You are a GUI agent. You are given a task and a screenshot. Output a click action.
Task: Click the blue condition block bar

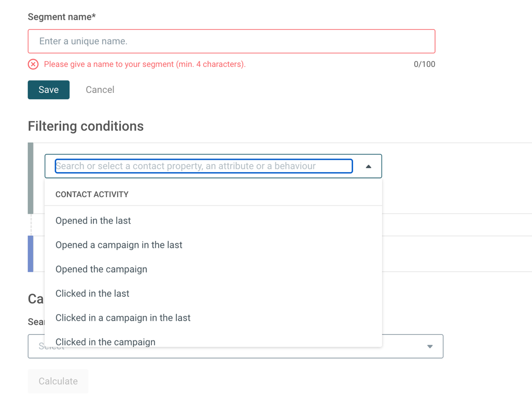31,254
